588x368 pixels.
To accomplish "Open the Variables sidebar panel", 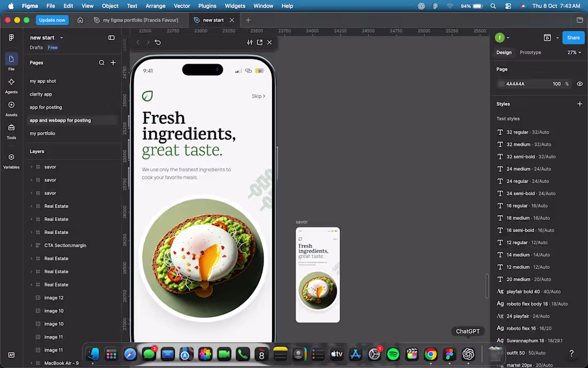I will (11, 160).
